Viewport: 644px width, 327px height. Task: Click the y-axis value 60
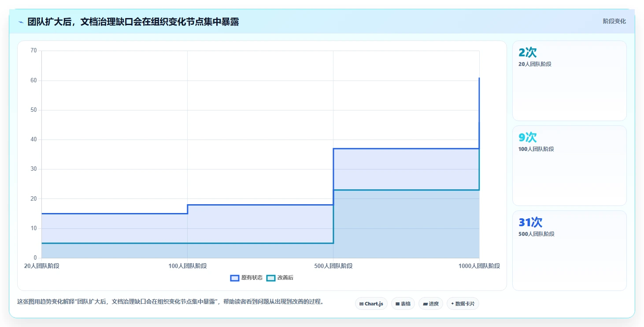click(33, 81)
